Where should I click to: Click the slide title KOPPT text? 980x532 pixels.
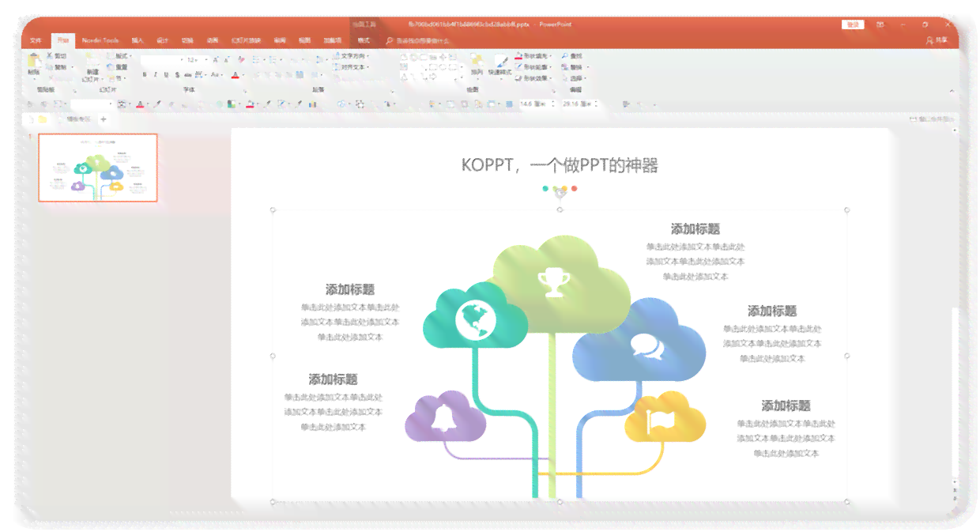point(559,164)
